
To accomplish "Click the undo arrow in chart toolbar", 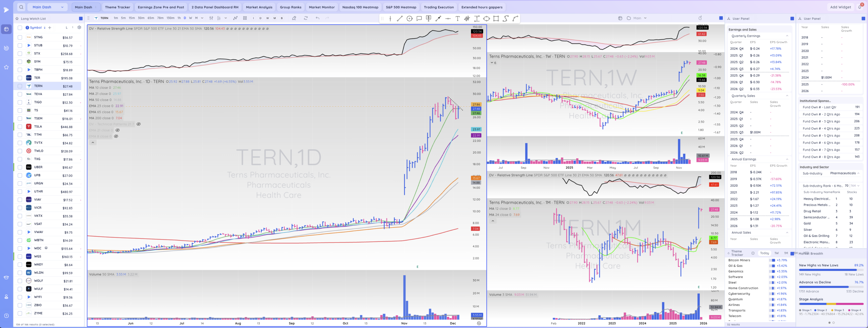I will [317, 18].
